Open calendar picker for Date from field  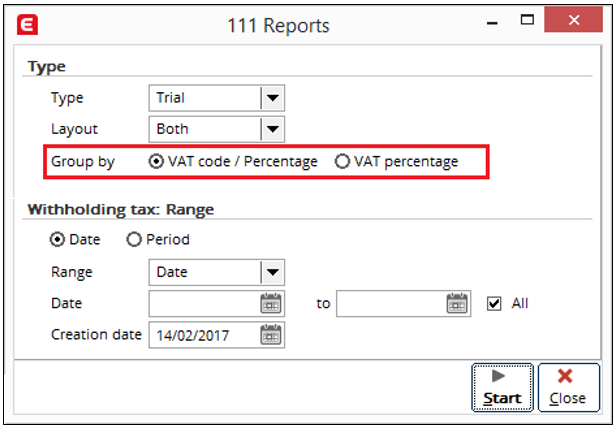tap(271, 303)
